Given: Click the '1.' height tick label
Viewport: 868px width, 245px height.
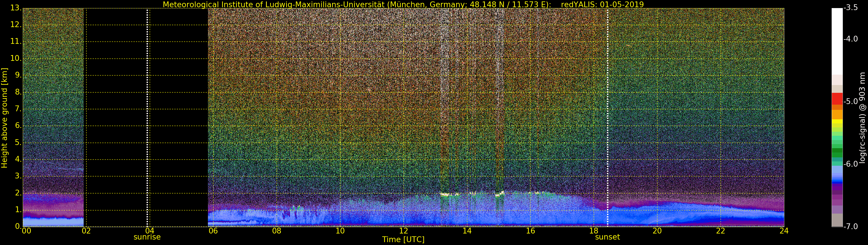Looking at the screenshot, I should click(x=18, y=210).
